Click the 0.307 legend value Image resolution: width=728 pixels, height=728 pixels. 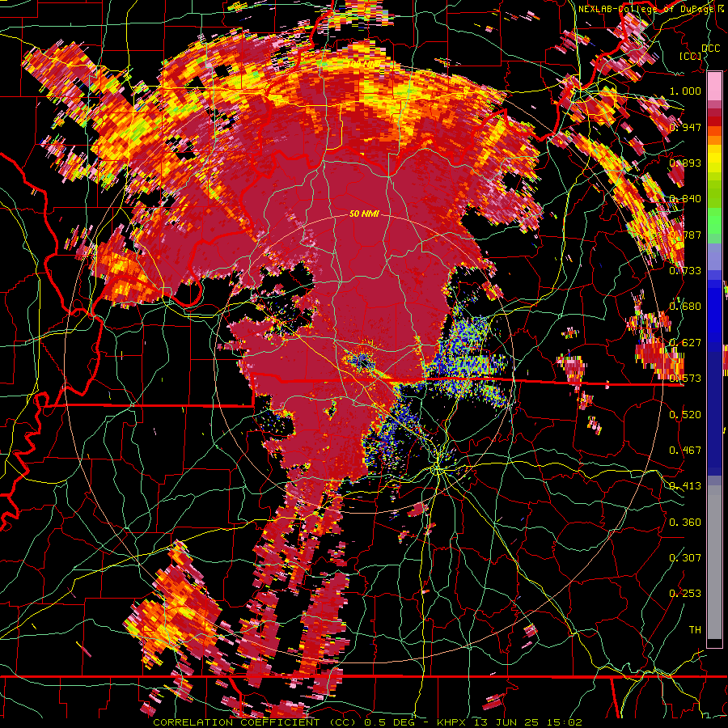pos(685,558)
